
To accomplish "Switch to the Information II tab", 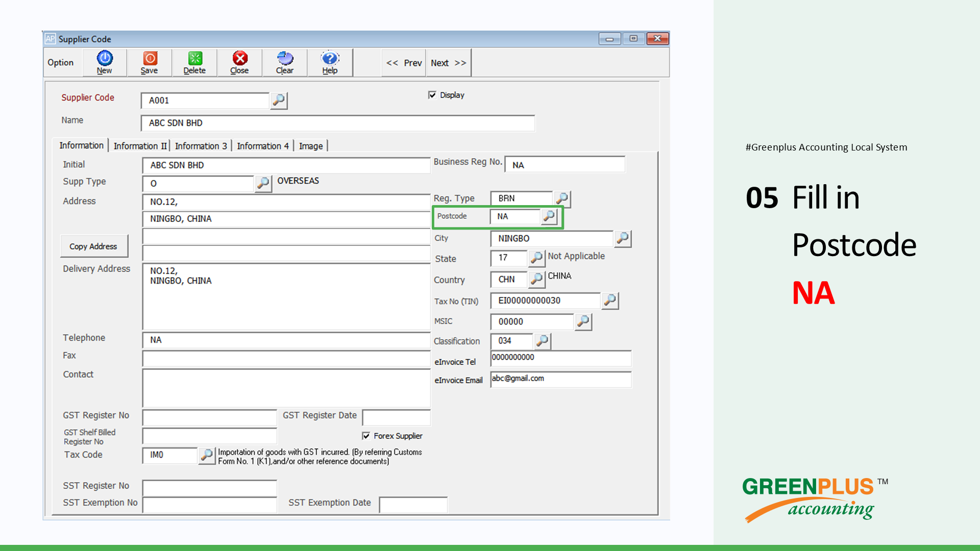I will click(140, 146).
